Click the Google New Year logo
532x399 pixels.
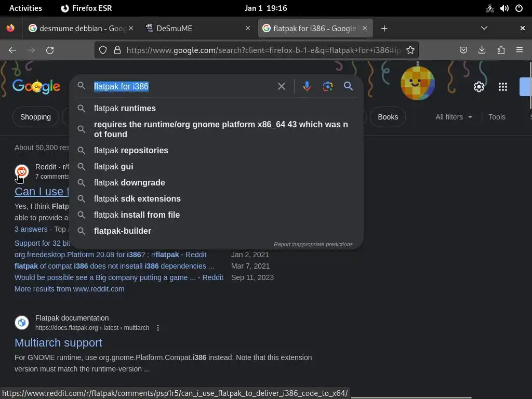click(36, 87)
